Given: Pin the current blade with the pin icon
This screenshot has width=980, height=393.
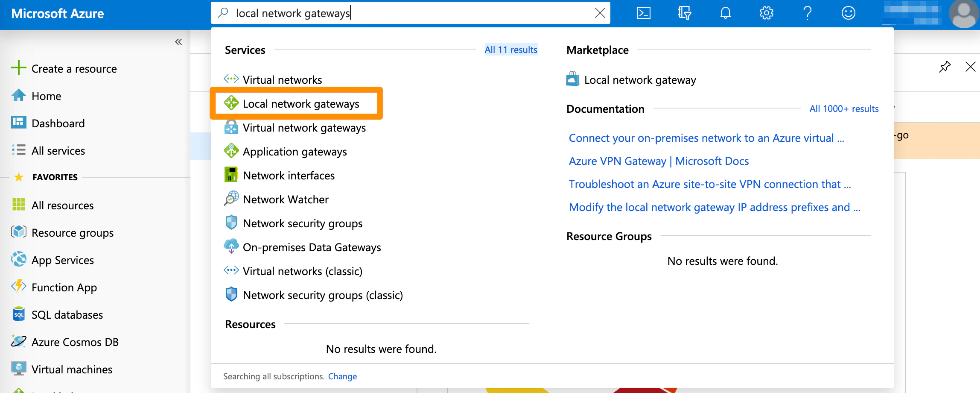Looking at the screenshot, I should pos(945,67).
